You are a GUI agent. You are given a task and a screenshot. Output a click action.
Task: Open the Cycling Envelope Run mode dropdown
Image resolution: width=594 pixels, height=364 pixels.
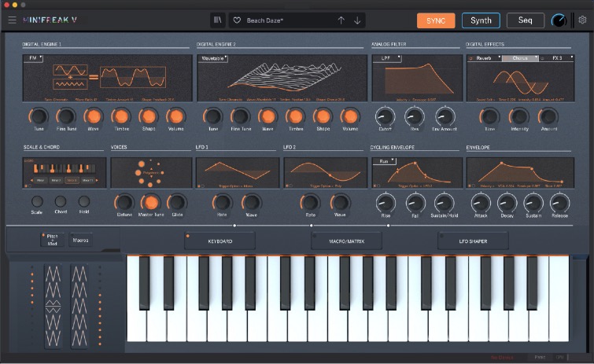pos(385,161)
